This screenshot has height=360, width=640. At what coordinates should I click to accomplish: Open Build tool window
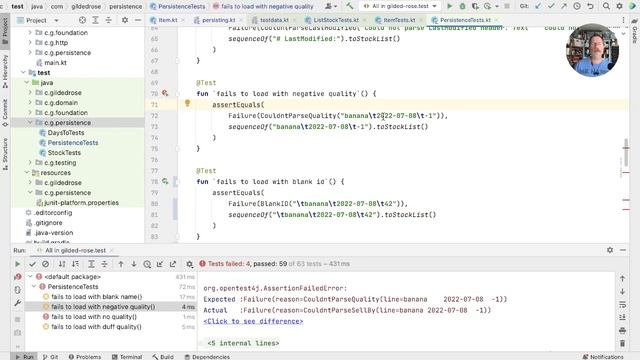pos(163,357)
